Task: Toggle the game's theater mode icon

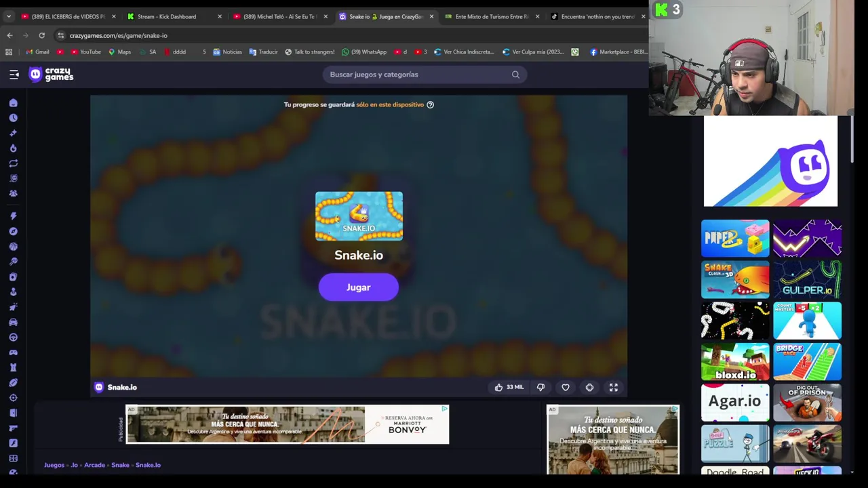Action: pyautogui.click(x=589, y=387)
